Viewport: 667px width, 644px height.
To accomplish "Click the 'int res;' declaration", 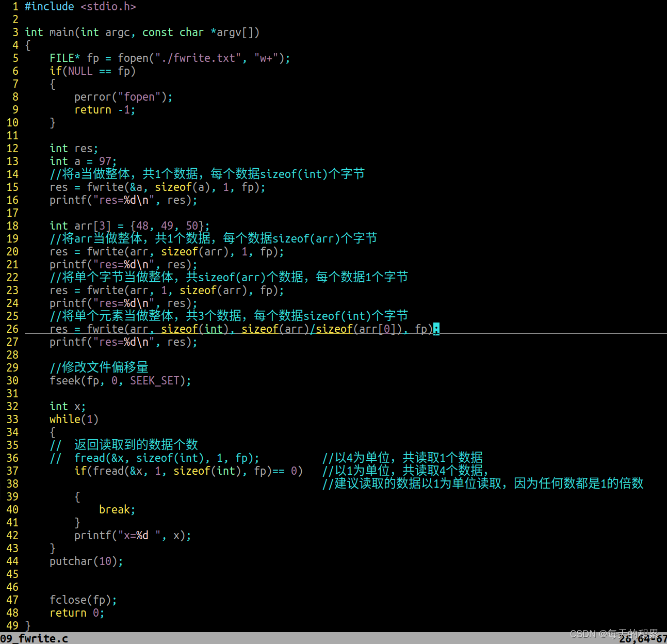I will [x=74, y=149].
